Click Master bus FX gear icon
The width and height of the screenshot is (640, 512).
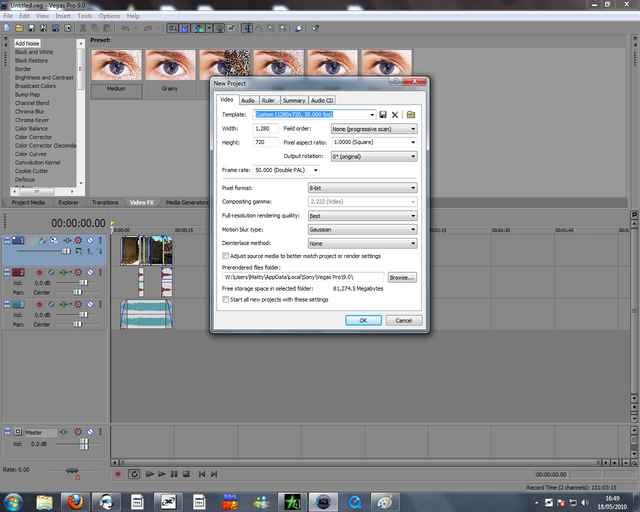click(x=78, y=432)
